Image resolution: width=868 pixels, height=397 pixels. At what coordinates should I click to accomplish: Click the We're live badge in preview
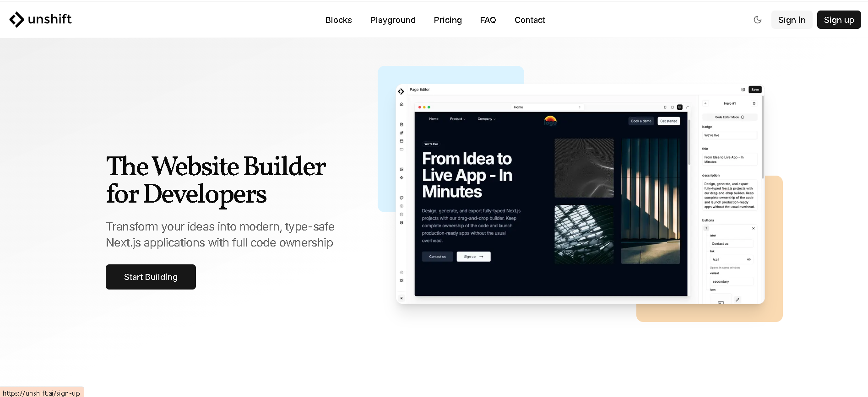(x=431, y=144)
